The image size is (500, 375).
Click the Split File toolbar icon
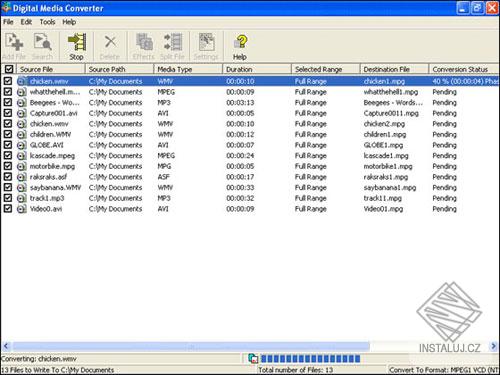click(x=173, y=42)
